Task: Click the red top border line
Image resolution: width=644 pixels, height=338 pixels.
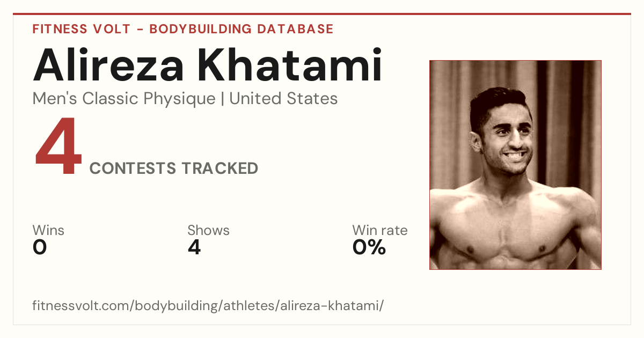Action: 322,14
